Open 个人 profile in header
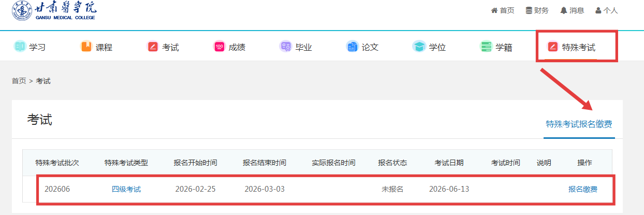The image size is (644, 215). (x=607, y=10)
